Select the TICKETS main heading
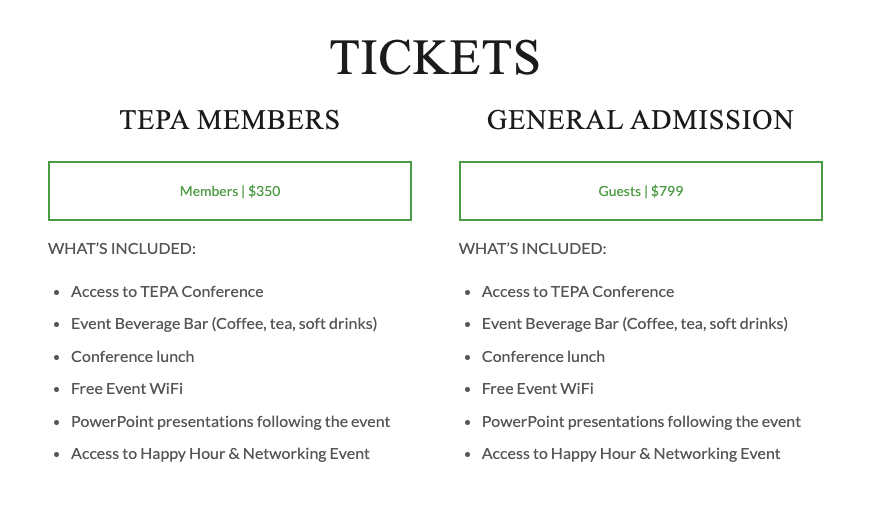Viewport: 876px width, 519px height. click(x=435, y=57)
